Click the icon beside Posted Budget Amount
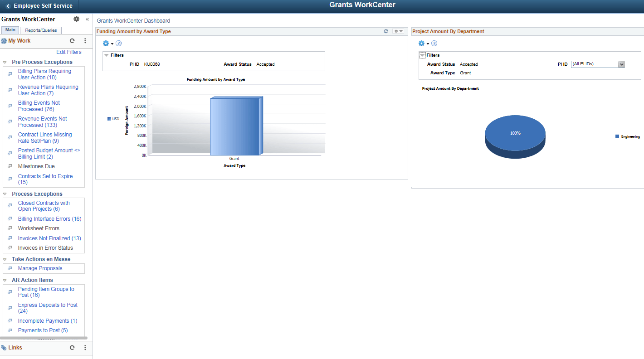 tap(10, 154)
